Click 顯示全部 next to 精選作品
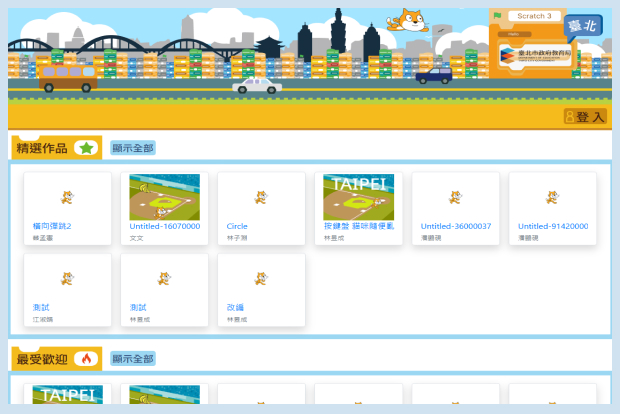This screenshot has width=620, height=414. (133, 148)
